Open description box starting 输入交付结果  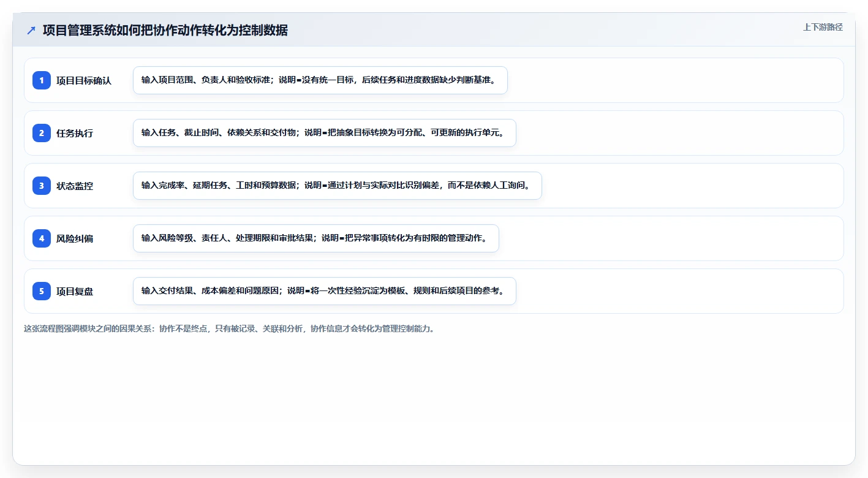325,291
